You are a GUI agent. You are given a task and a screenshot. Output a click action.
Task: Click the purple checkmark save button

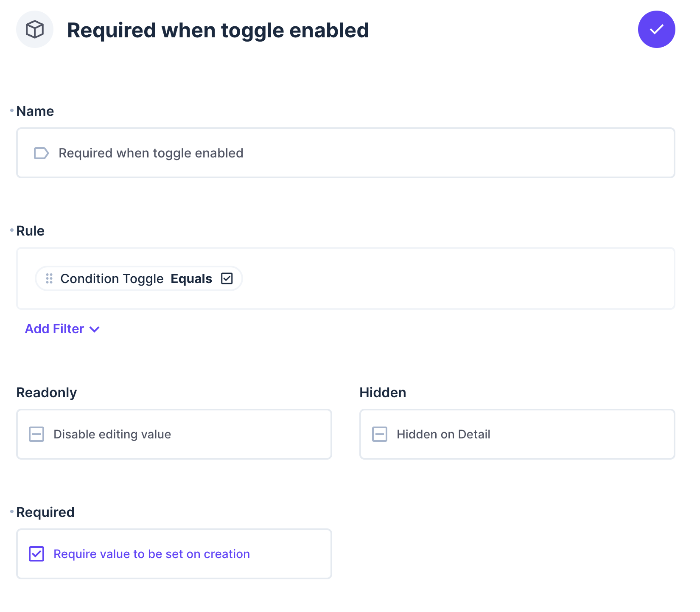656,29
